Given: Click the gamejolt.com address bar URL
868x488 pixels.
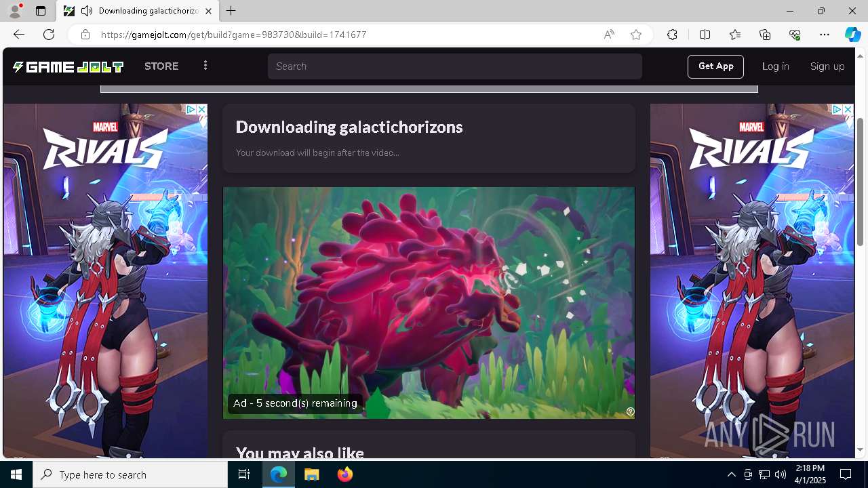Looking at the screenshot, I should 234,35.
